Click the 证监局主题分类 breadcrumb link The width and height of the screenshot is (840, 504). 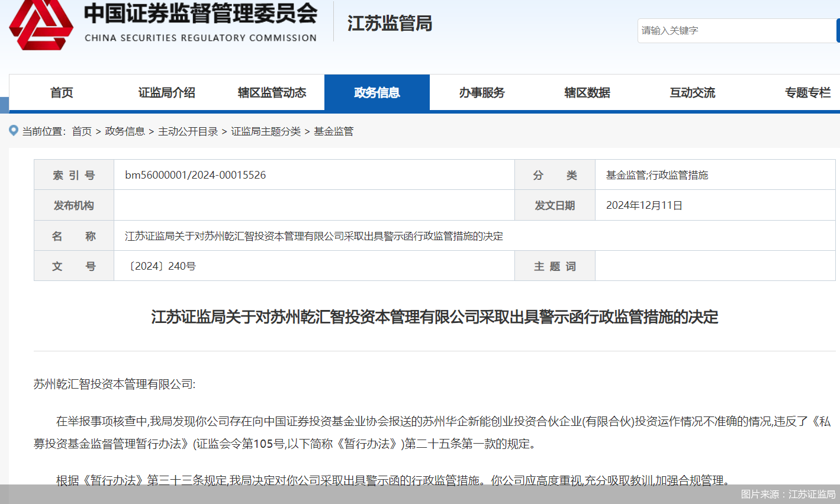[x=266, y=131]
